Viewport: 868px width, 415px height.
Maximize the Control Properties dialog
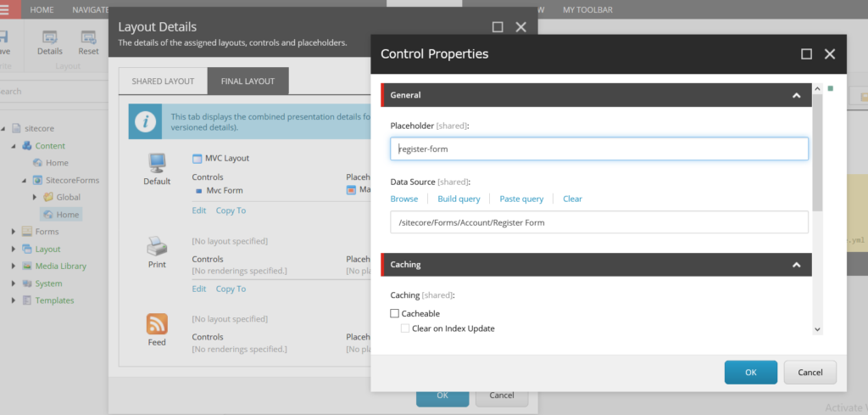click(x=807, y=53)
